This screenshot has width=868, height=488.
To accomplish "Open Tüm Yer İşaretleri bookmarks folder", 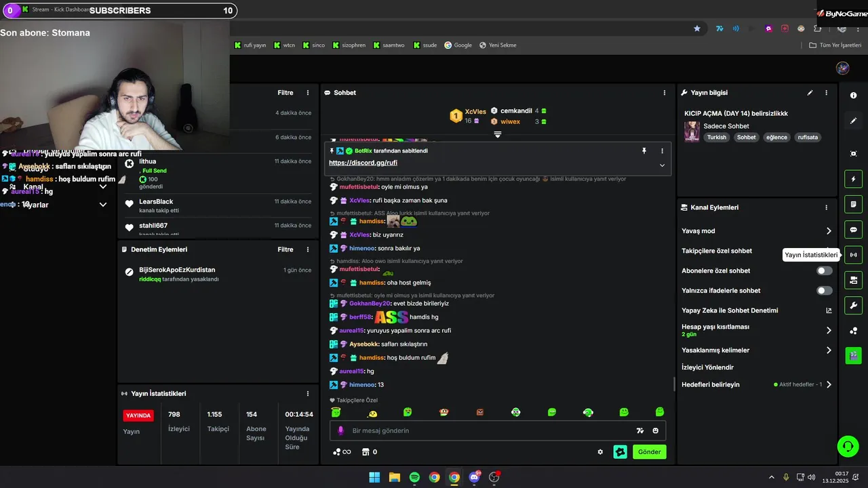I will coord(834,45).
